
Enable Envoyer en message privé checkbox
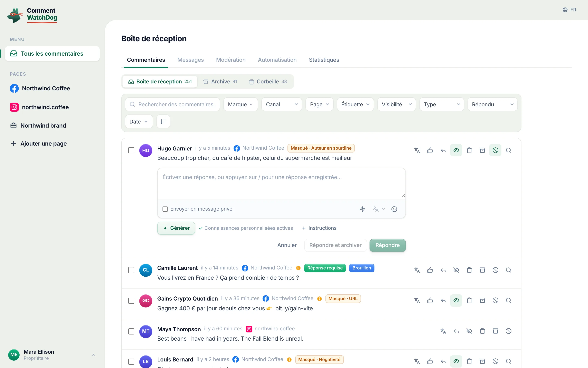tap(165, 209)
